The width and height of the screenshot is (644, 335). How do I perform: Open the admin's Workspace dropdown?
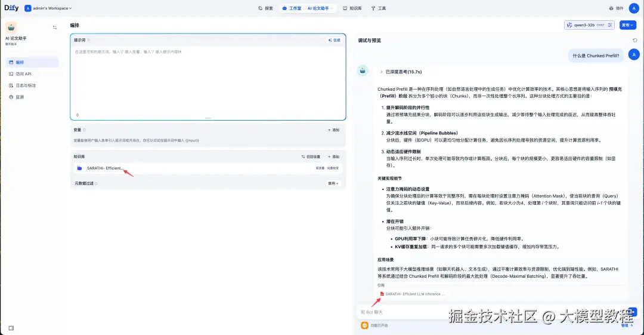coord(48,8)
